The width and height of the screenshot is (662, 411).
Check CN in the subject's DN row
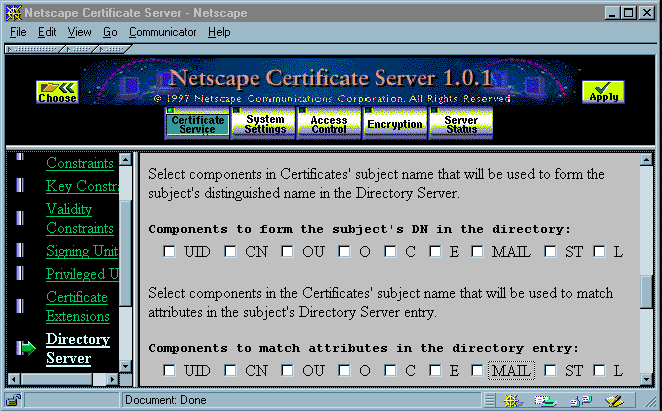coord(230,251)
